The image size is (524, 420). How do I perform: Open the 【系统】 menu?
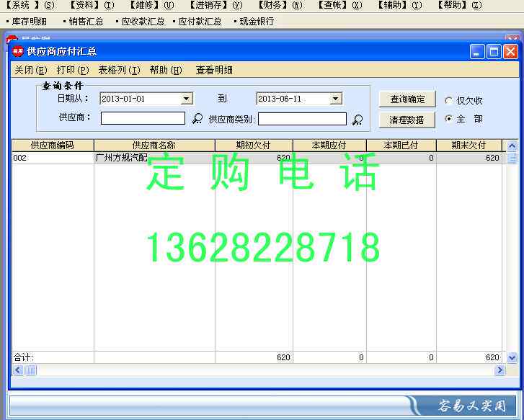(x=31, y=5)
